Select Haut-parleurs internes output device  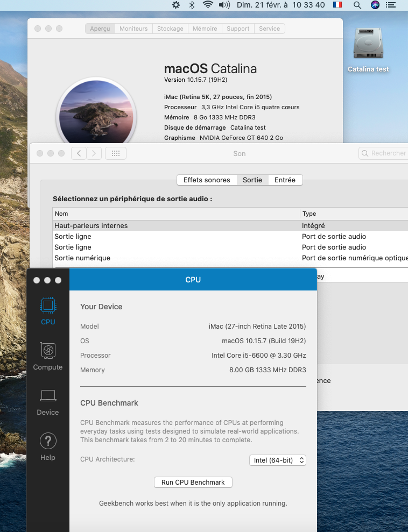230,225
